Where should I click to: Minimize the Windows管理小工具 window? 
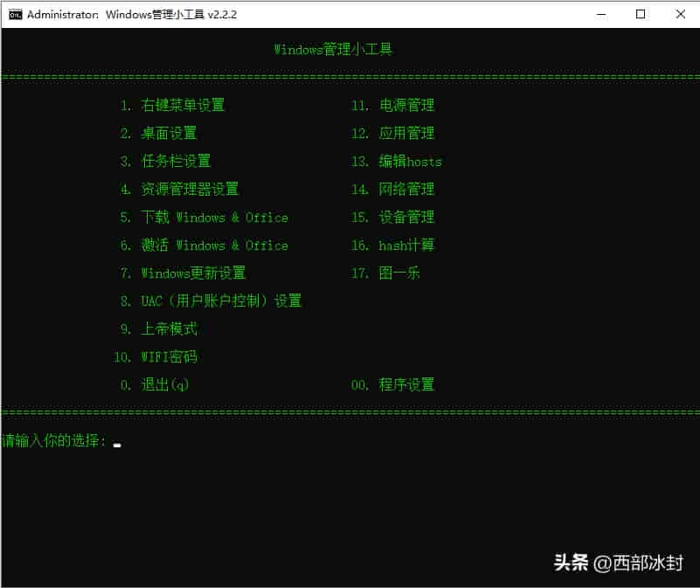[x=601, y=15]
